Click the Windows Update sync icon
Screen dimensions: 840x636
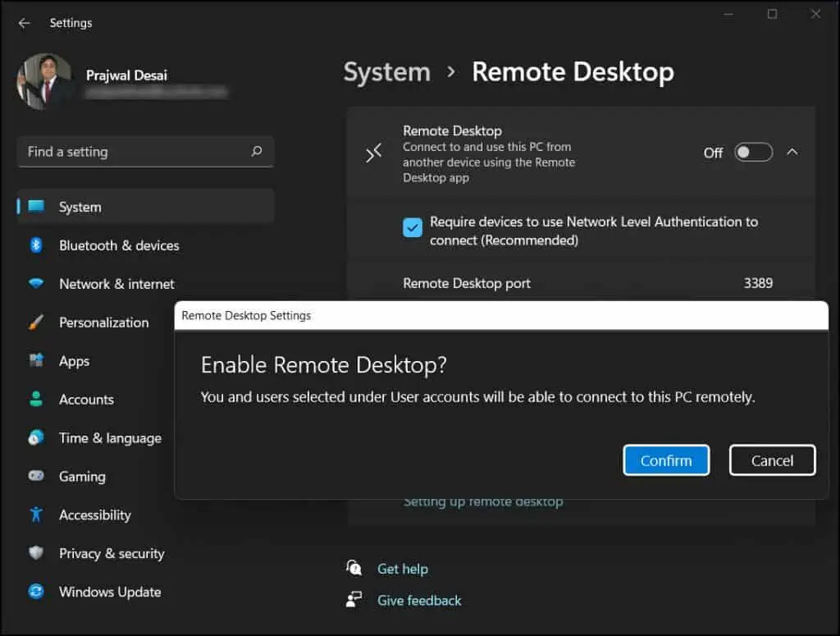click(x=36, y=591)
